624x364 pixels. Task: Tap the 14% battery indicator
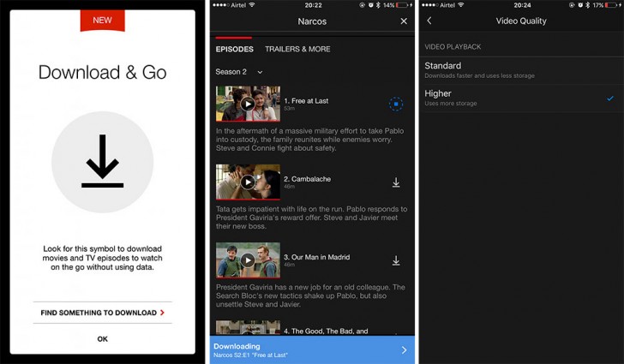[x=397, y=5]
